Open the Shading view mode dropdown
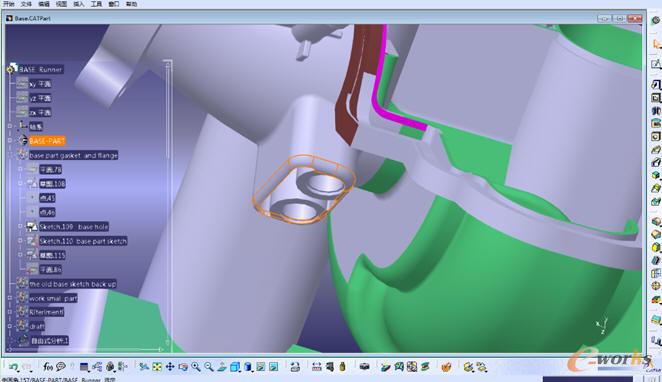Screen dimensions: 662x382 (248, 367)
